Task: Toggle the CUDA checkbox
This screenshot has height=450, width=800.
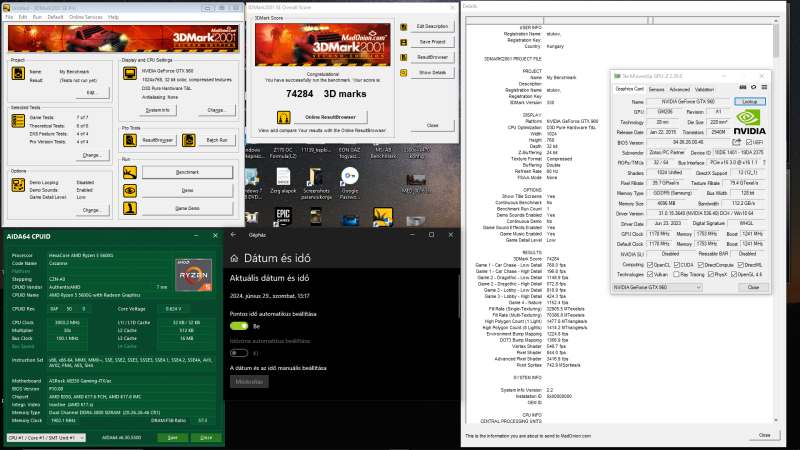Action: pos(677,265)
